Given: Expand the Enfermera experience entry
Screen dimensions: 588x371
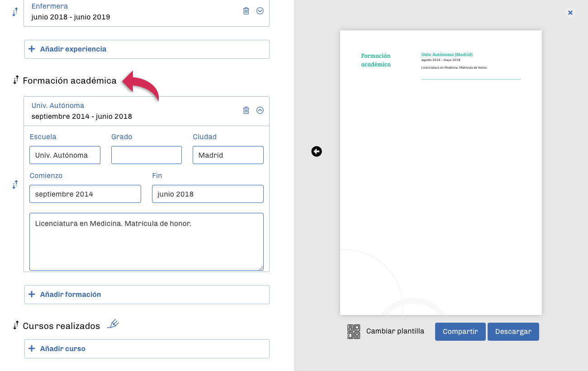Looking at the screenshot, I should [x=260, y=11].
